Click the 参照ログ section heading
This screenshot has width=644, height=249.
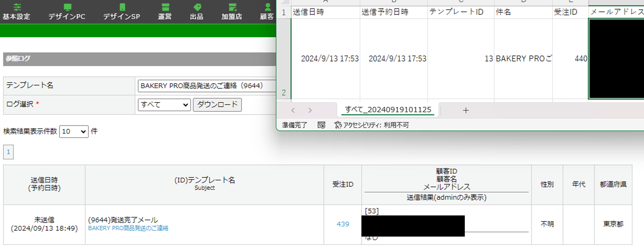tap(18, 59)
